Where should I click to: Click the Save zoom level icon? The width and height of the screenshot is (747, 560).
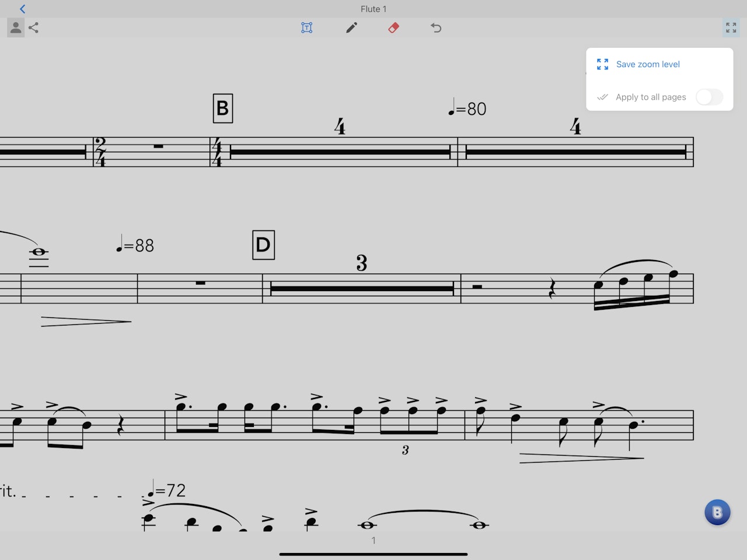coord(603,64)
